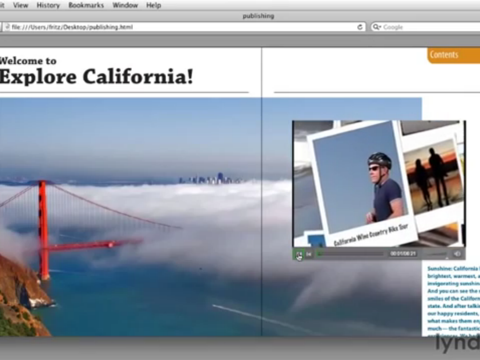The width and height of the screenshot is (480, 360).
Task: Click the embedded bike tour video
Action: 379,184
